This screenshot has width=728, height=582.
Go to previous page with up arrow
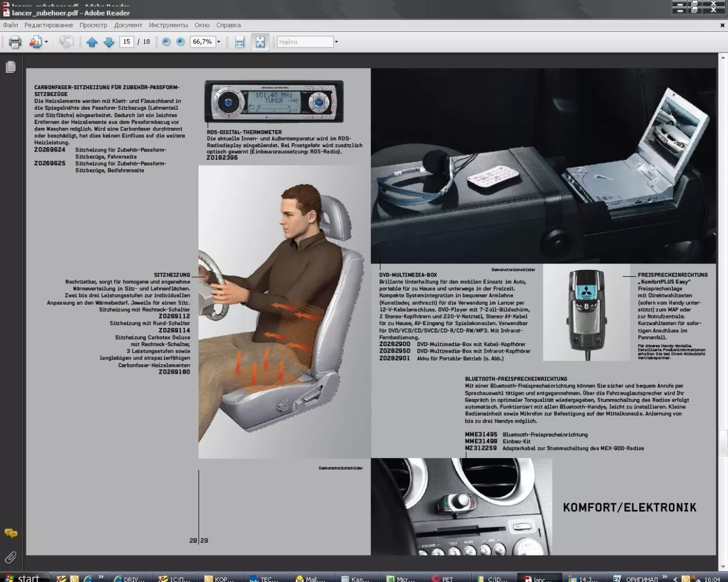tap(92, 42)
